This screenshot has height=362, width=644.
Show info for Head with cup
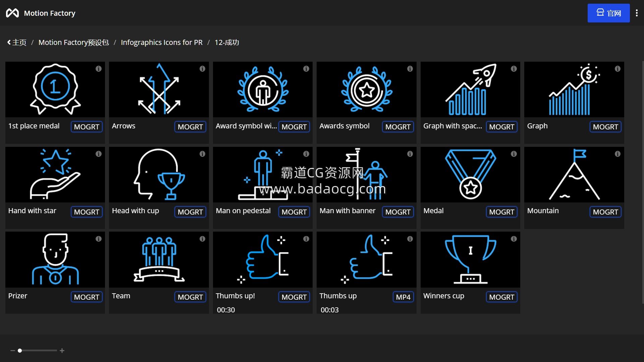tap(202, 154)
